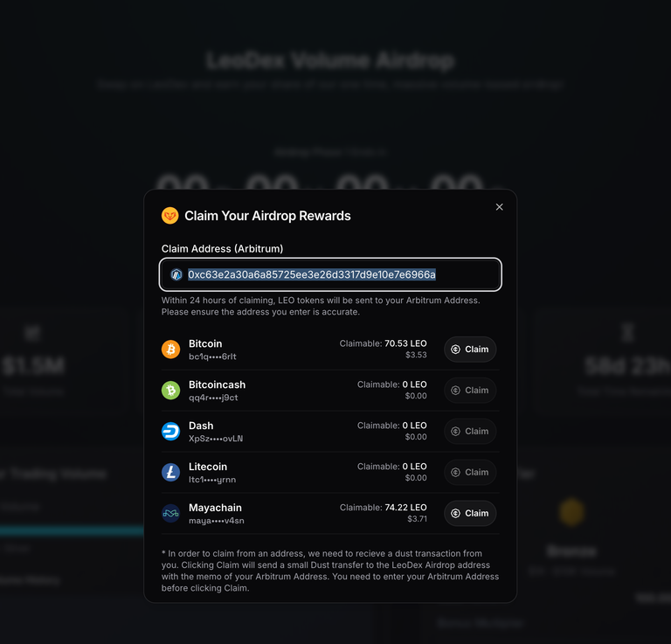
Task: Click the Bitcoincash address qq4r••••j9ct
Action: 213,398
